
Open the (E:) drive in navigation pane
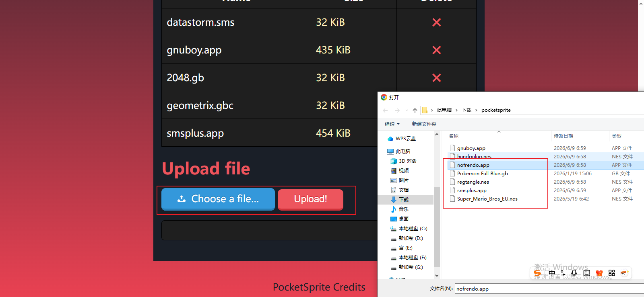[x=402, y=248]
